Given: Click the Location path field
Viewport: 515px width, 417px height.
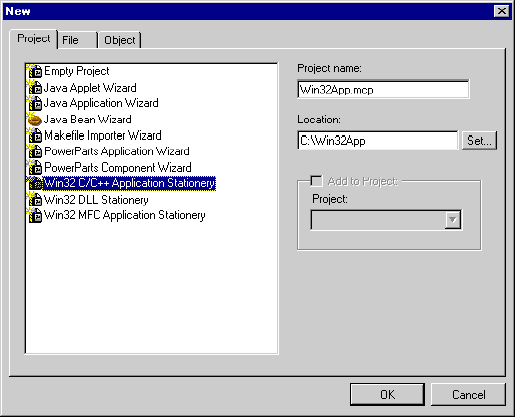Looking at the screenshot, I should point(378,140).
